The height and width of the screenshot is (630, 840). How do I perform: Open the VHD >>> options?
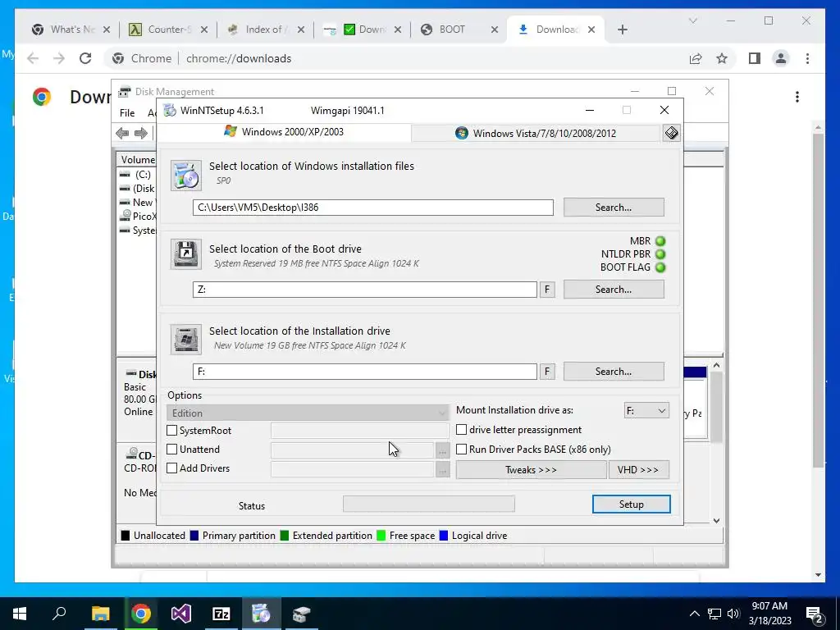(638, 470)
